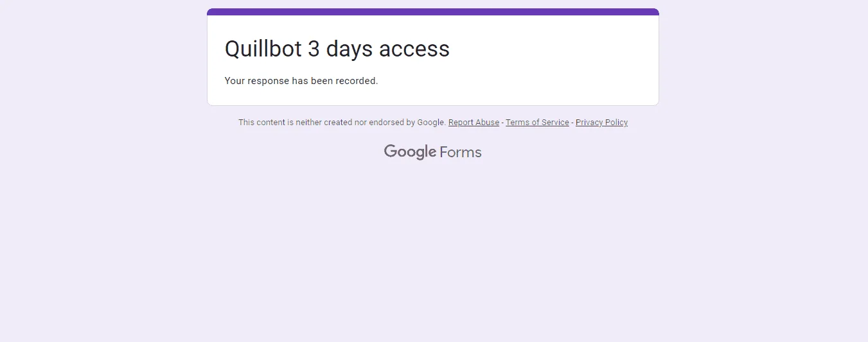Click empty lavender background below Google Forms logo
Image resolution: width=868 pixels, height=342 pixels.
(x=433, y=257)
